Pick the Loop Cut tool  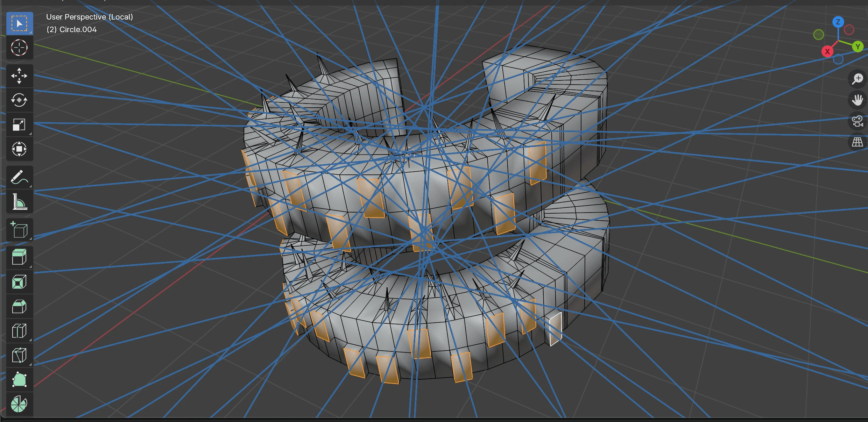pyautogui.click(x=19, y=331)
